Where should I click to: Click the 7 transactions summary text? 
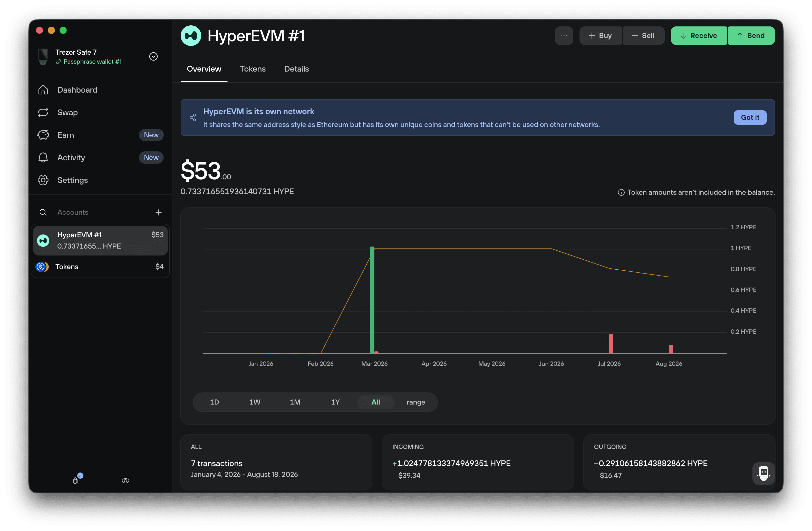point(217,463)
